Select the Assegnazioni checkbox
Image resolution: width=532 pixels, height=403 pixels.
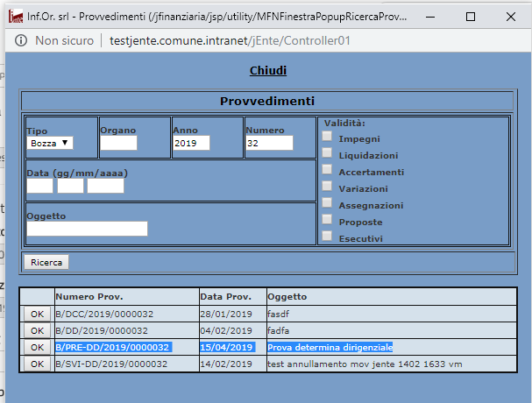327,203
